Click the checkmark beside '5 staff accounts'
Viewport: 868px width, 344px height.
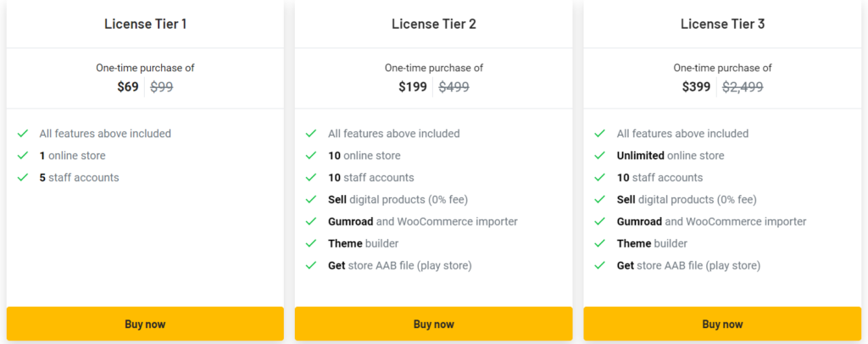point(23,178)
